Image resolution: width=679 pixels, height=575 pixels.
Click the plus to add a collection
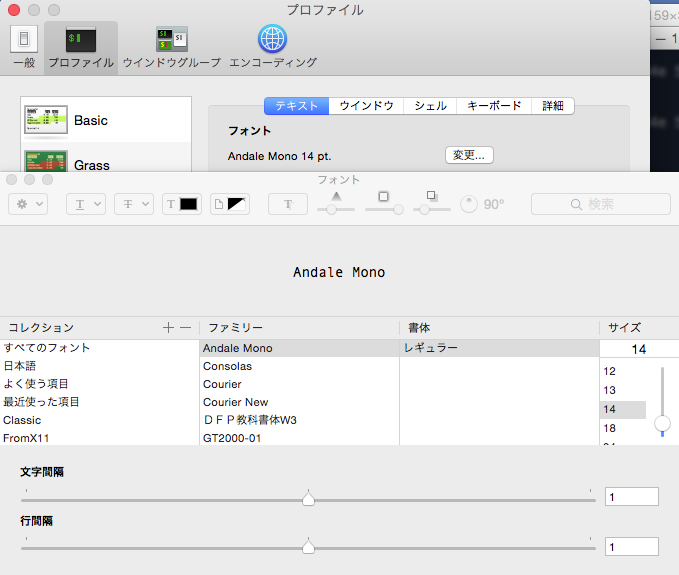point(169,328)
